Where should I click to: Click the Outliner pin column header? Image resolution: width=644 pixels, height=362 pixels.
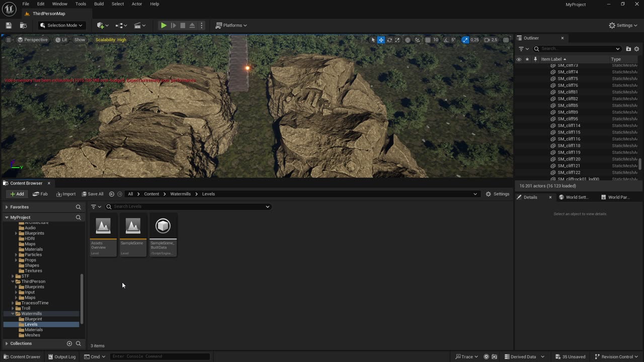[535, 59]
